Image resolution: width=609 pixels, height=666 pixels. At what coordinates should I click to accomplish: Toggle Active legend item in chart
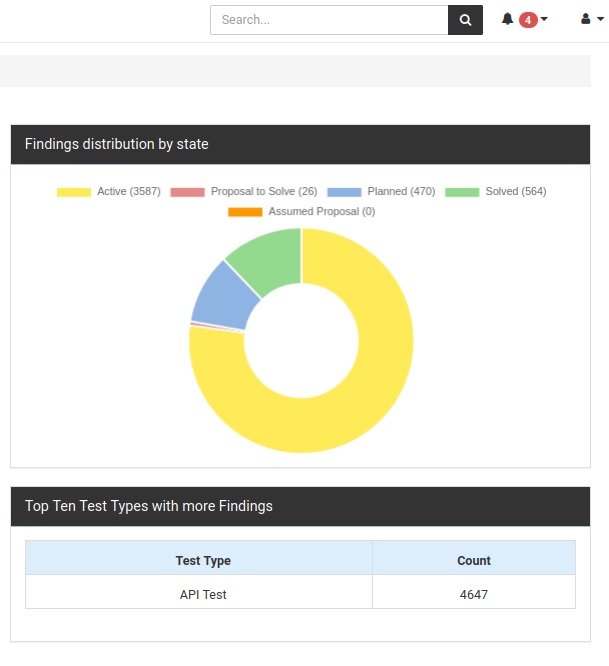(x=109, y=192)
